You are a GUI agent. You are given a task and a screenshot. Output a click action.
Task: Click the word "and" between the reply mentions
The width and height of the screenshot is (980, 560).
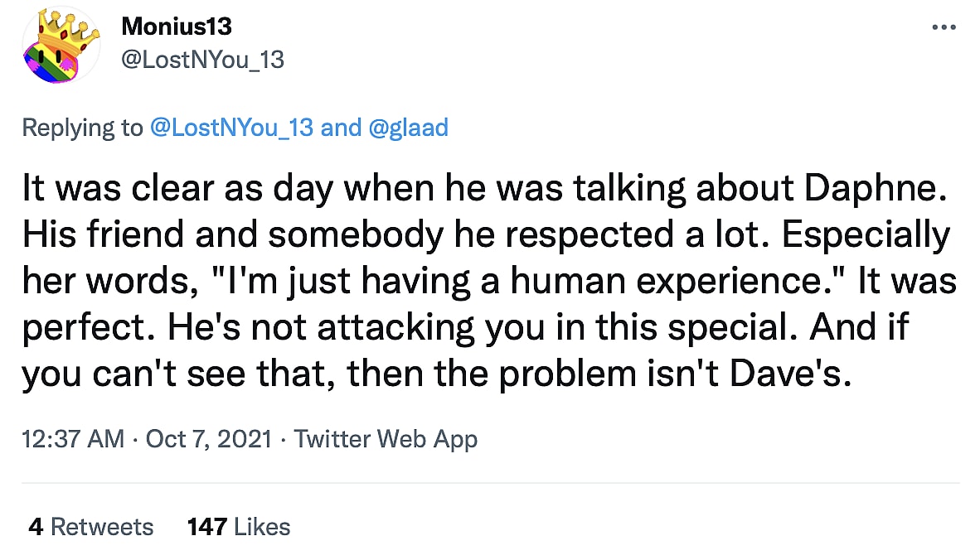pos(340,128)
